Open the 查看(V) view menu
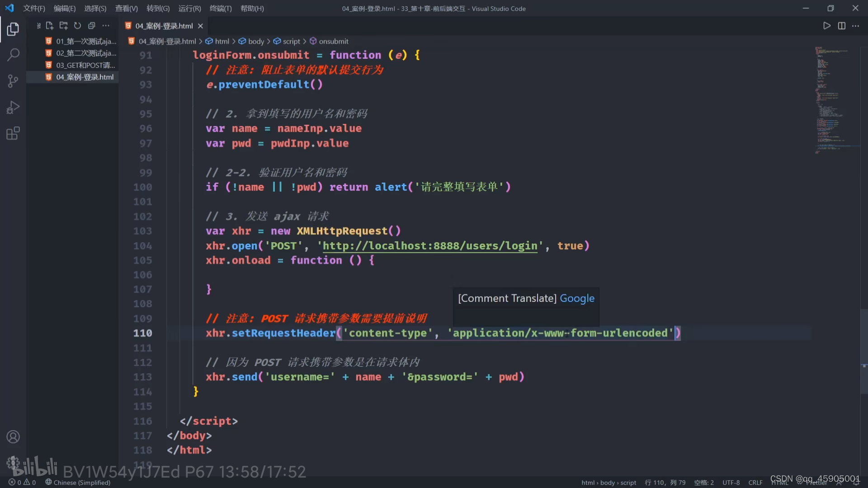The height and width of the screenshot is (488, 868). click(126, 8)
